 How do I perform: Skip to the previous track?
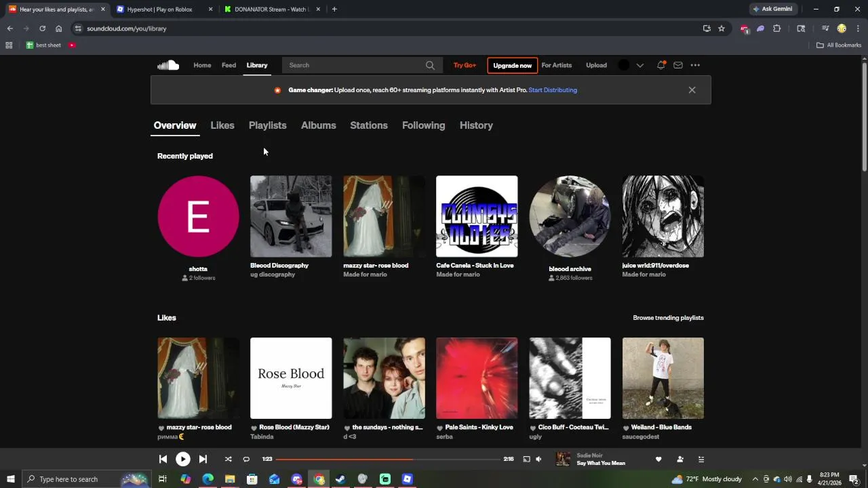coord(163,459)
